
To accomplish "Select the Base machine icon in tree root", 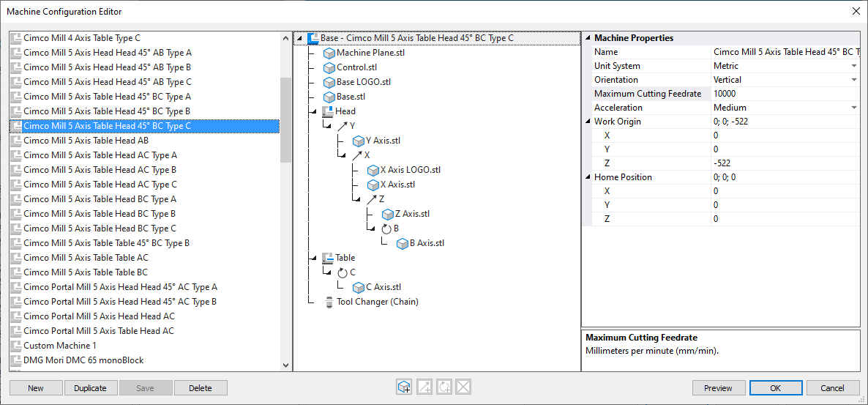I will pos(313,38).
